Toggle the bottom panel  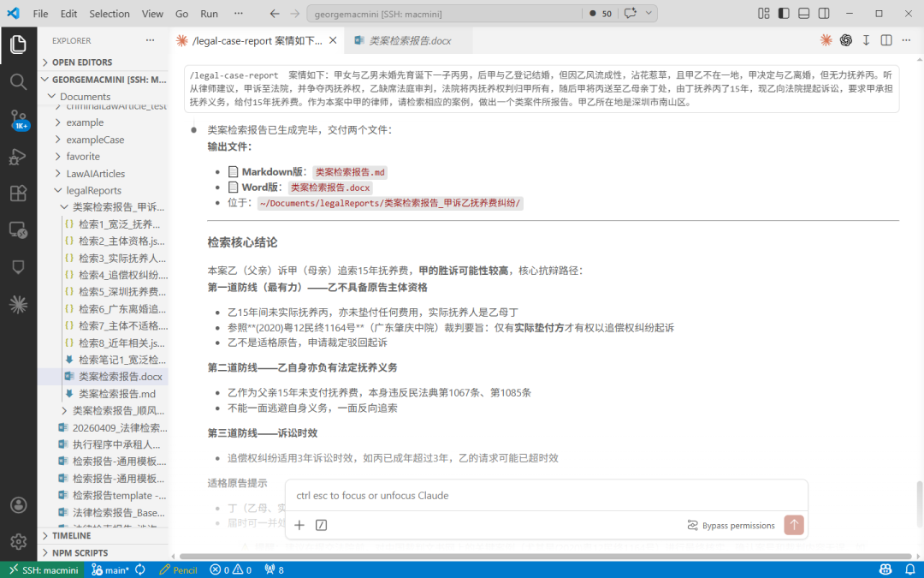click(803, 14)
